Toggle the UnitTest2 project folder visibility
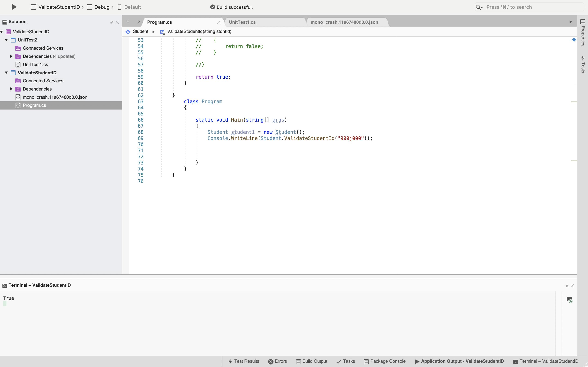Viewport: 588px width, 367px height. point(6,40)
